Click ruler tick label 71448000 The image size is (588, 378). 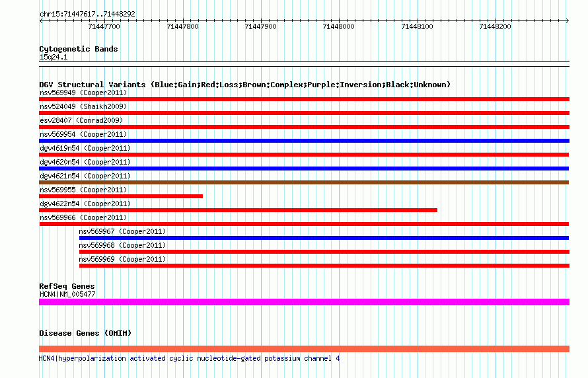tap(339, 26)
